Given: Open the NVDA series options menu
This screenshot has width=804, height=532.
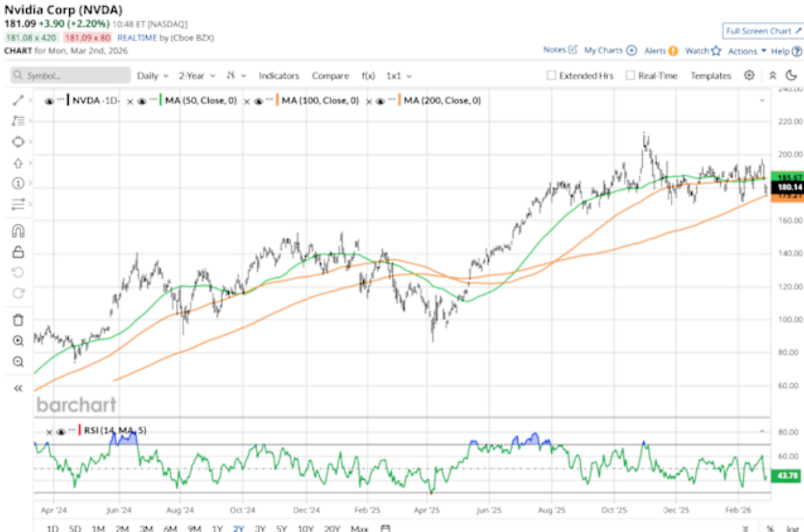Looking at the screenshot, I should click(x=61, y=99).
